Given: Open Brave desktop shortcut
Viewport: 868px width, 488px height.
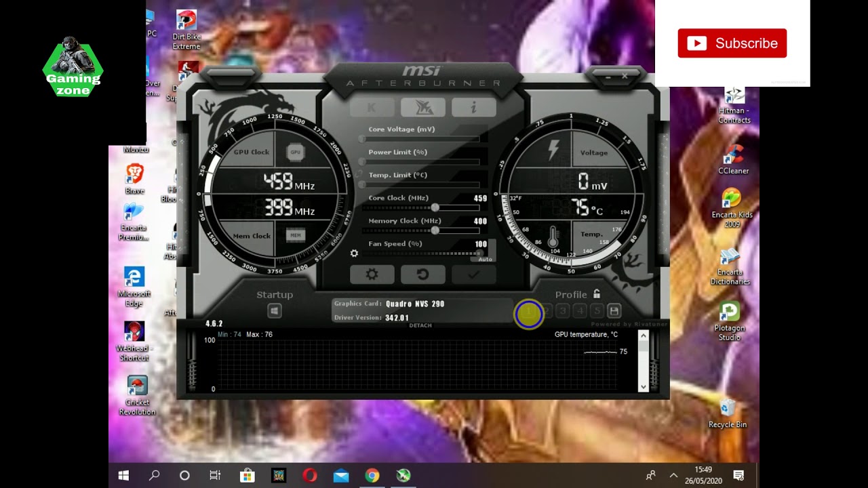Looking at the screenshot, I should click(134, 179).
